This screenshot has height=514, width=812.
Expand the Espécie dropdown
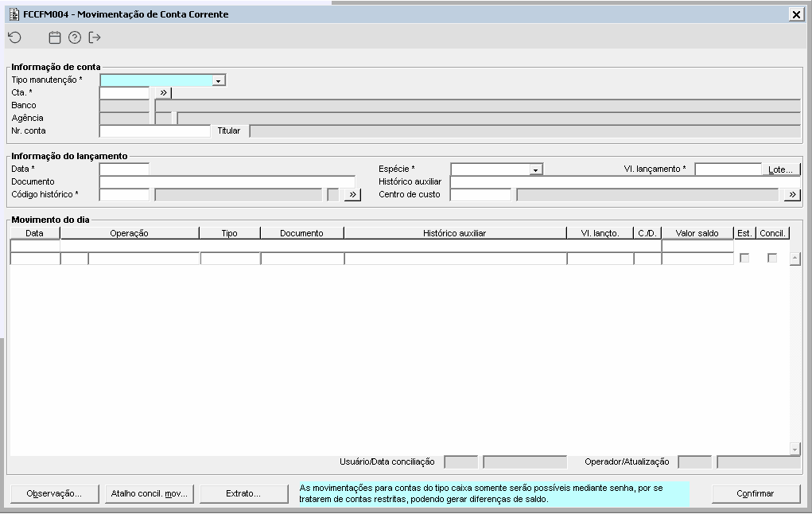536,169
